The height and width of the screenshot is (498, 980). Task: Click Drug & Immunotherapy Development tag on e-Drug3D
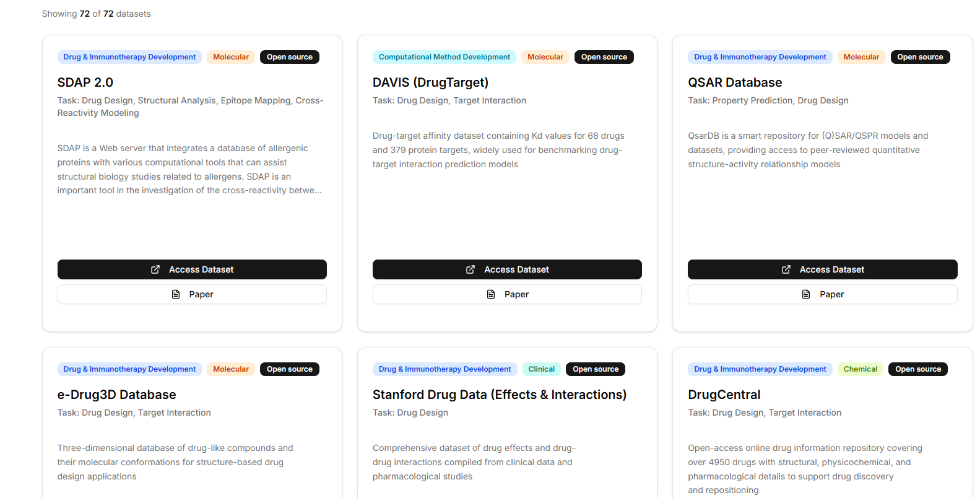(129, 369)
